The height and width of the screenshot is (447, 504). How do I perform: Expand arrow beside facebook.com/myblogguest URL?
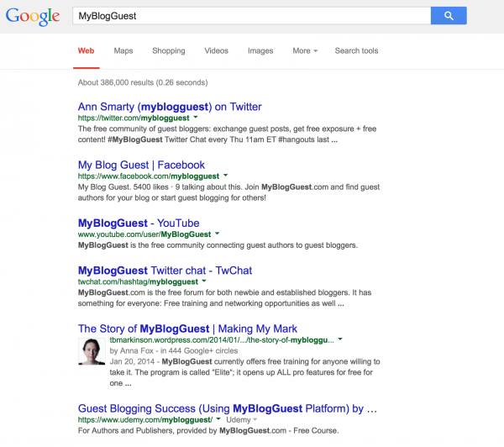225,176
